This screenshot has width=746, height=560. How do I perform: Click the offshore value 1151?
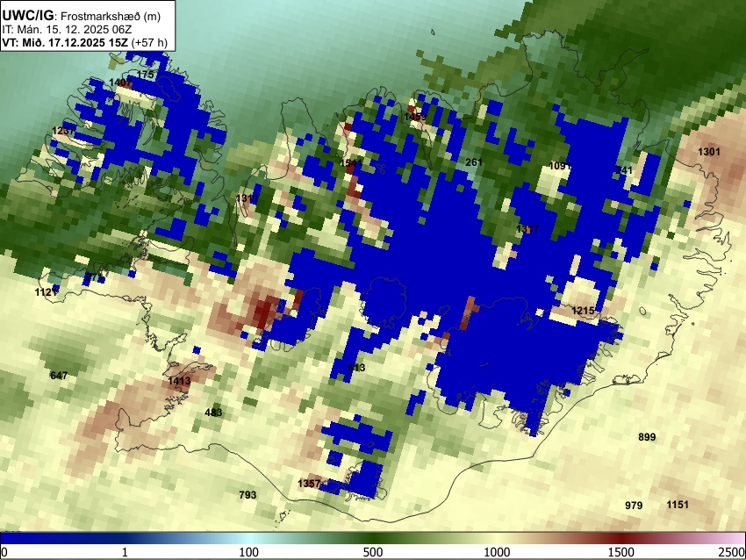(678, 505)
